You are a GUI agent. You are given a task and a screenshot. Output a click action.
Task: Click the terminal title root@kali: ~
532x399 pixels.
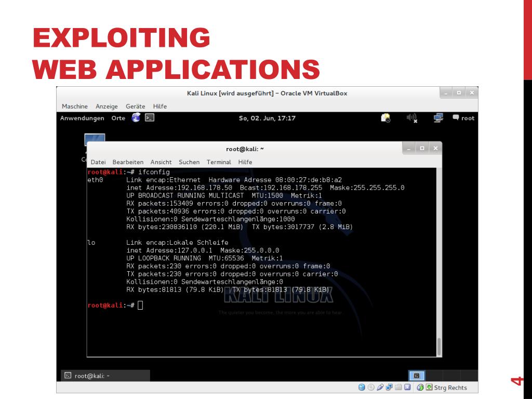click(245, 149)
